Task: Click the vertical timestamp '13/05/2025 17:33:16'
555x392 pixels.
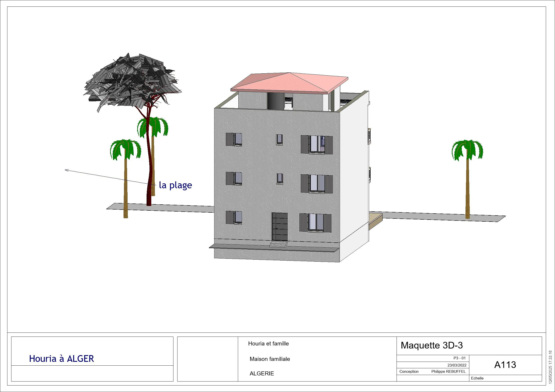Action: click(x=550, y=367)
